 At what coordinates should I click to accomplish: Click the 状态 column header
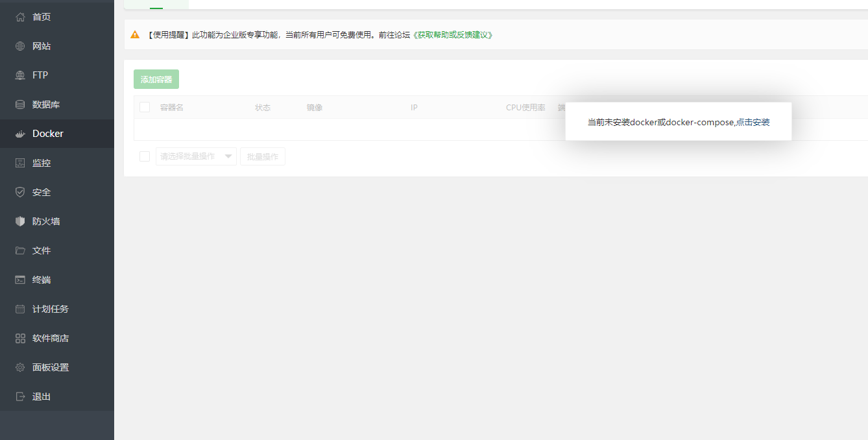[263, 108]
